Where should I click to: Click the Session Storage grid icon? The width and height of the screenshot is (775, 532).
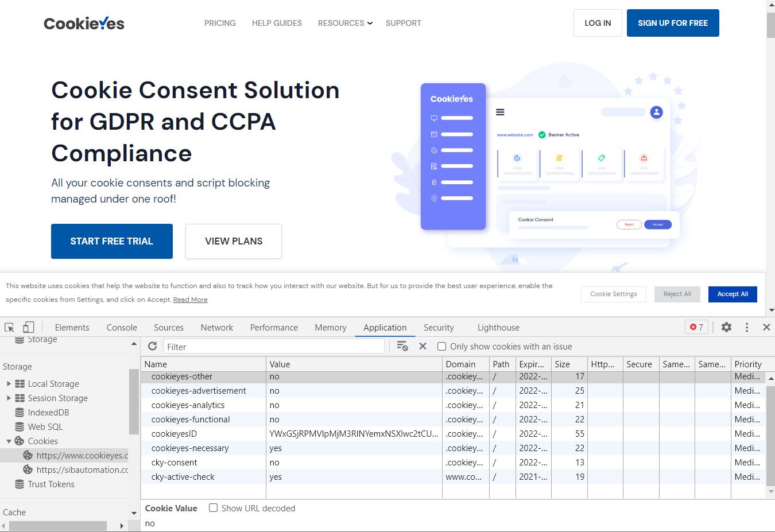(x=20, y=398)
